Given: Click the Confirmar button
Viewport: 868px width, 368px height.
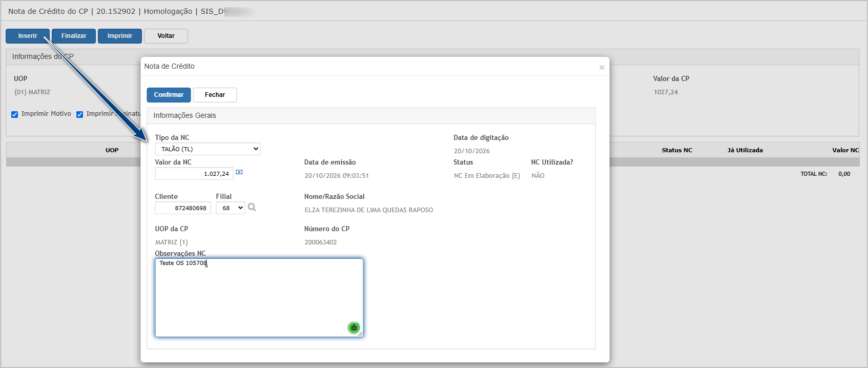Looking at the screenshot, I should 169,95.
